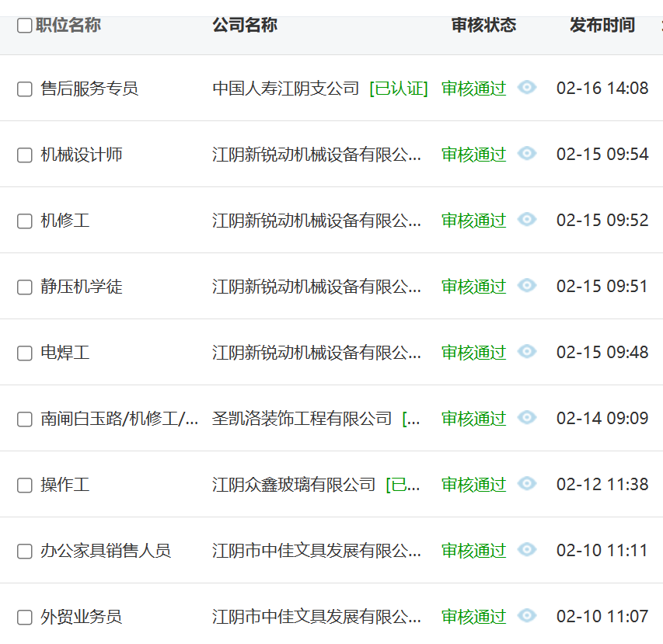
Task: Click the date 02-10 11:07
Action: click(x=602, y=616)
